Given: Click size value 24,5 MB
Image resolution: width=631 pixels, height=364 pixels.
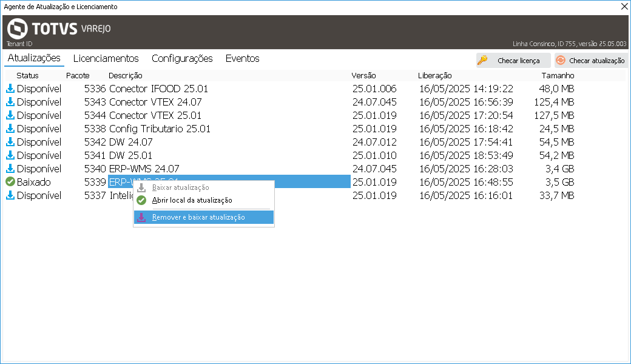Looking at the screenshot, I should click(x=556, y=128).
